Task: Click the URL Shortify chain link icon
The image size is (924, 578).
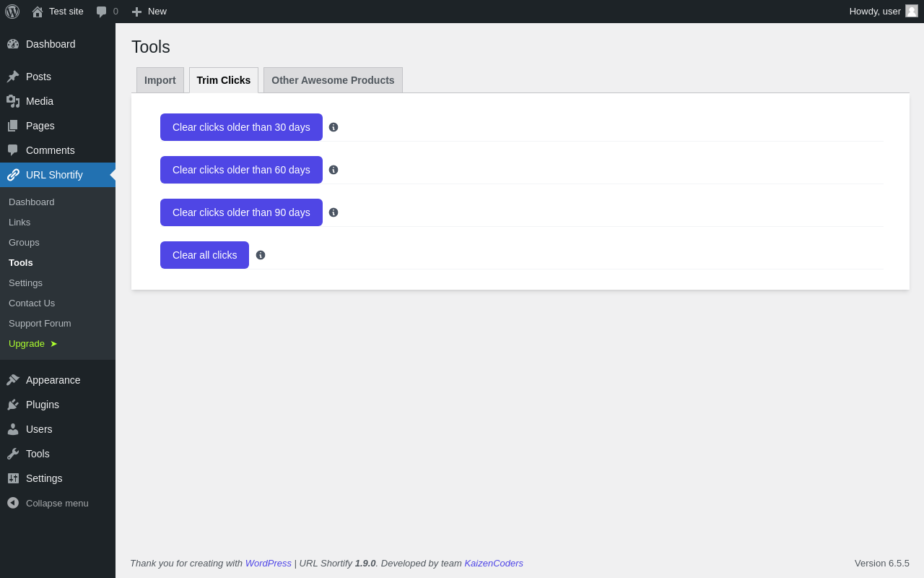Action: [x=13, y=175]
